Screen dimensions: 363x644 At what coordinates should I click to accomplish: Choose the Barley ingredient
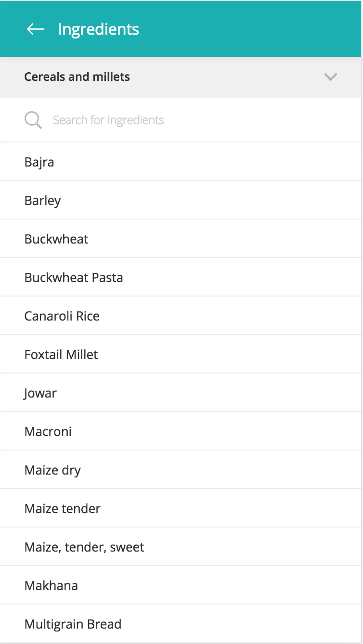[x=43, y=201]
